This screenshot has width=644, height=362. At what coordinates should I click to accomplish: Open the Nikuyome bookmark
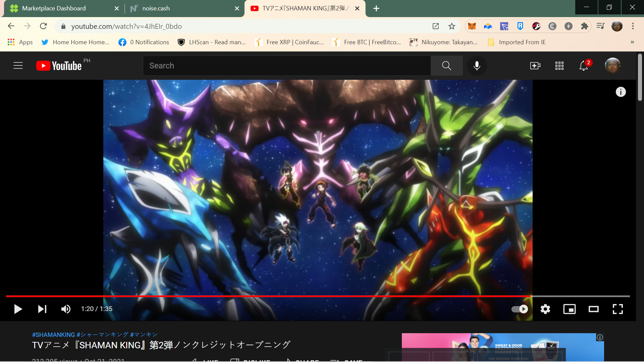click(x=443, y=42)
